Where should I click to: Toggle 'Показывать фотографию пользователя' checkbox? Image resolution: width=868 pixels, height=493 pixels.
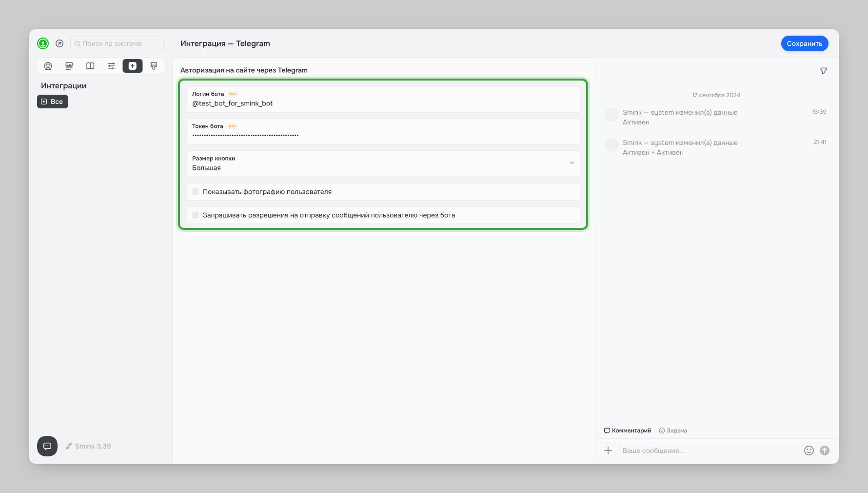(x=196, y=192)
